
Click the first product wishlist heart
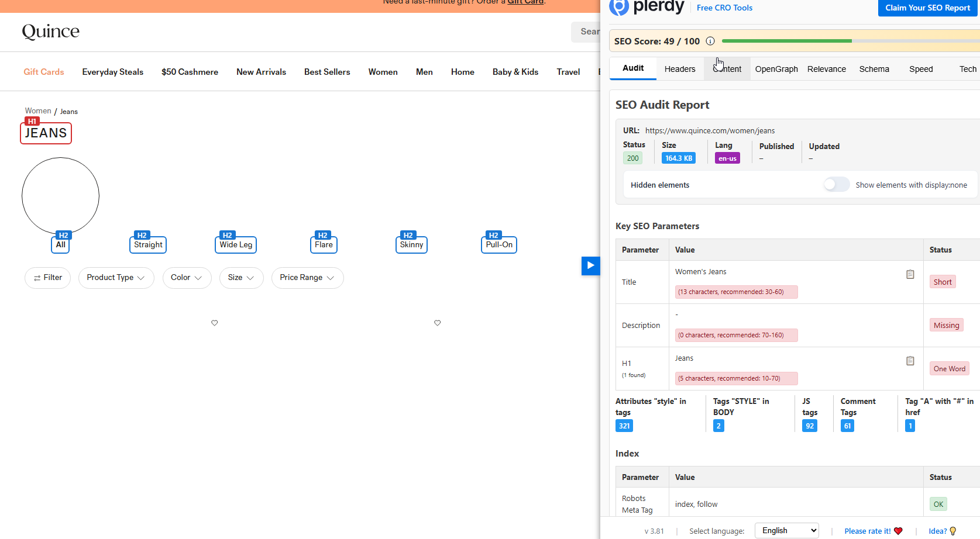(x=215, y=323)
